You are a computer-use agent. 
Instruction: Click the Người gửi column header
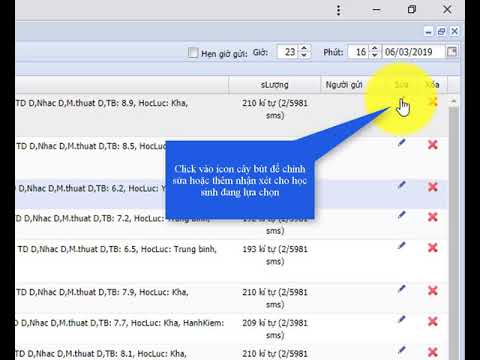(x=344, y=85)
